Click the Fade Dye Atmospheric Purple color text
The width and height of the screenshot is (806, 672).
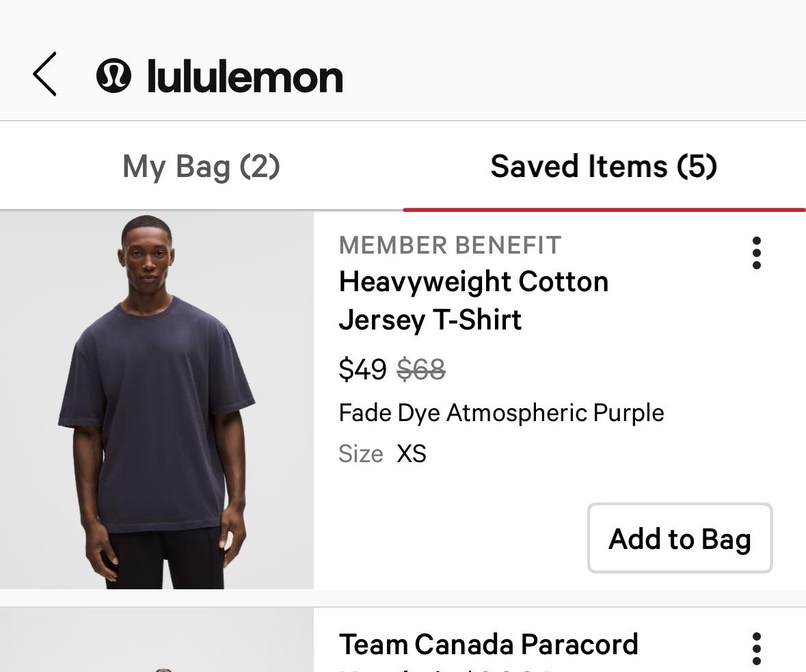click(501, 413)
